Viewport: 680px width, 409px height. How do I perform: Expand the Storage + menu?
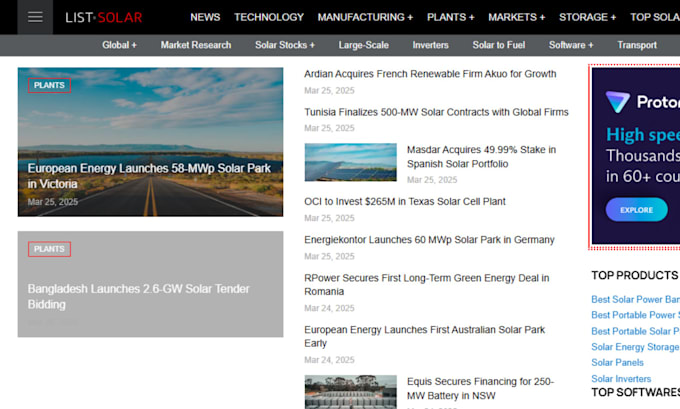tap(587, 17)
